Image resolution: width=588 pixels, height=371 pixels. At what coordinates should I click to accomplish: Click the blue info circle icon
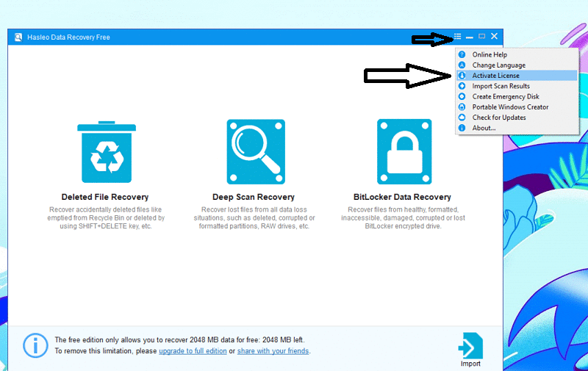(x=35, y=345)
